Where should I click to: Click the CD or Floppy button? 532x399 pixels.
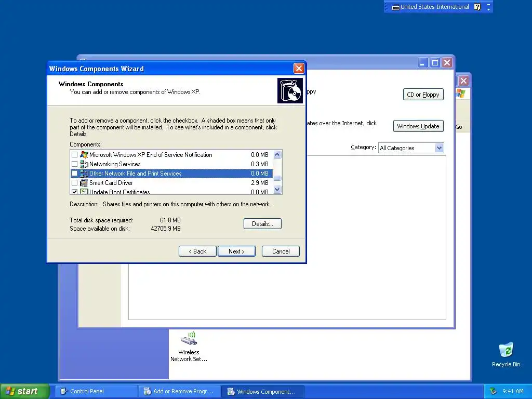423,95
